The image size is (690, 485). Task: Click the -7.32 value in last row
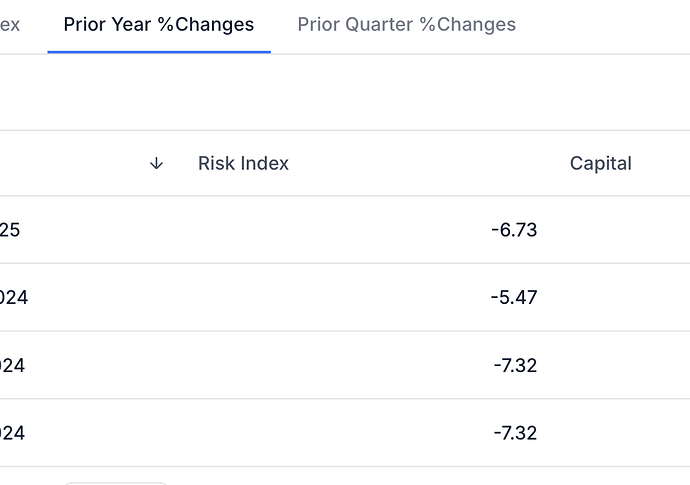[515, 433]
